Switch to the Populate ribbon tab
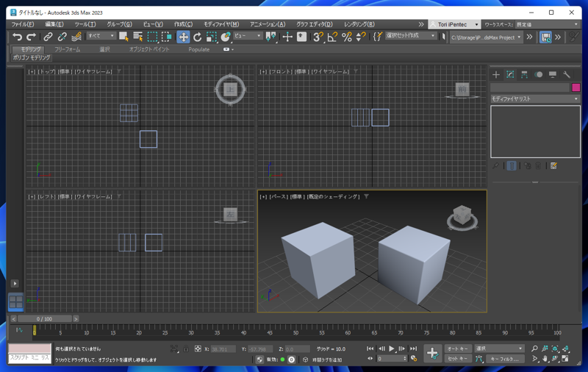 pos(198,49)
